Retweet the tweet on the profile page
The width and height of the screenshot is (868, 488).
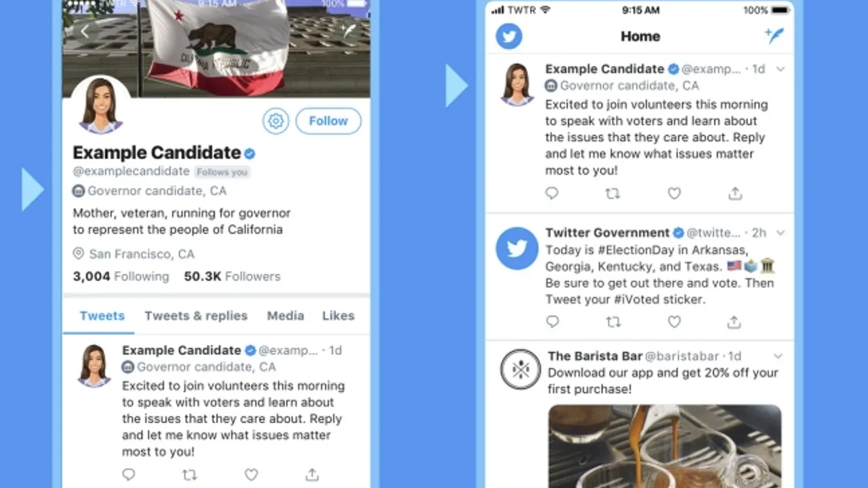coord(190,474)
